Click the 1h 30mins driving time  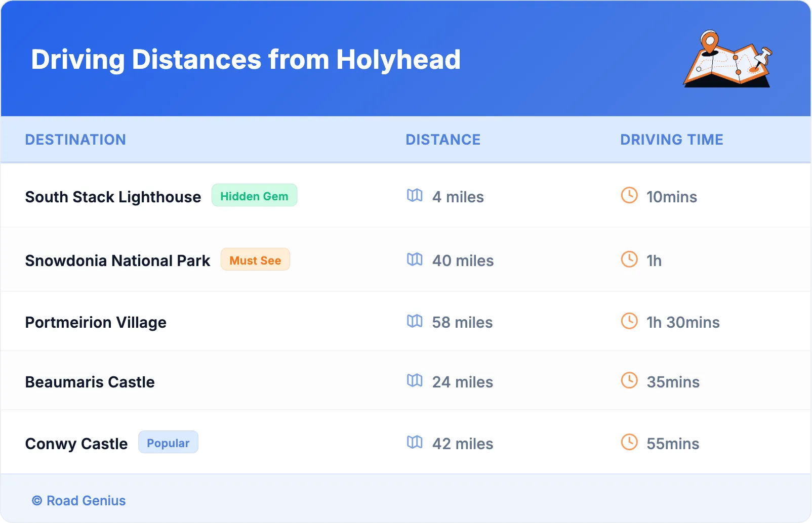coord(683,322)
